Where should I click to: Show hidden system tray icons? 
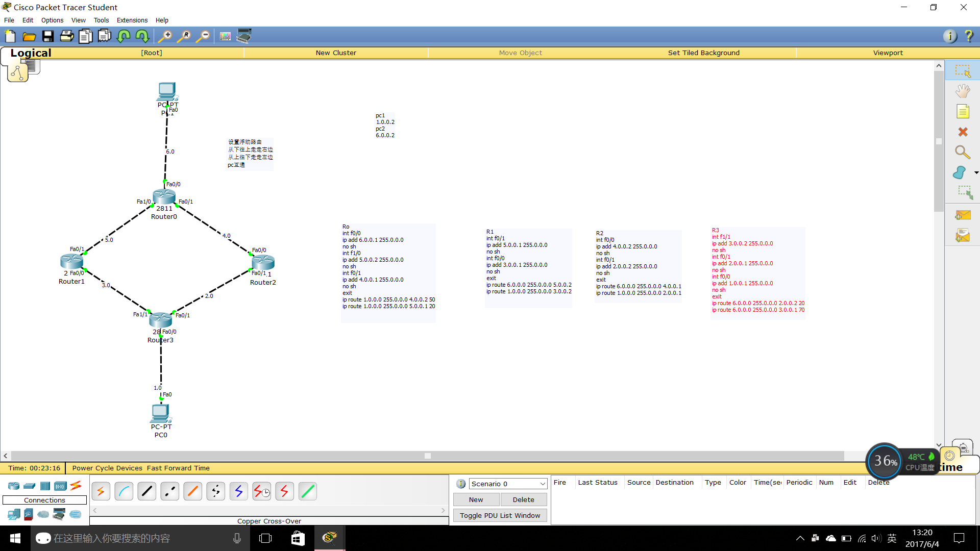click(x=800, y=538)
